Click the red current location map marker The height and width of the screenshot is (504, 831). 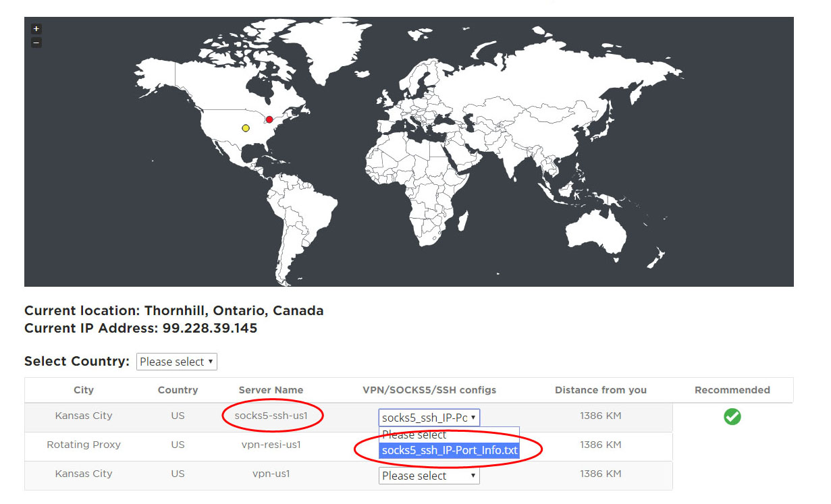coord(269,119)
